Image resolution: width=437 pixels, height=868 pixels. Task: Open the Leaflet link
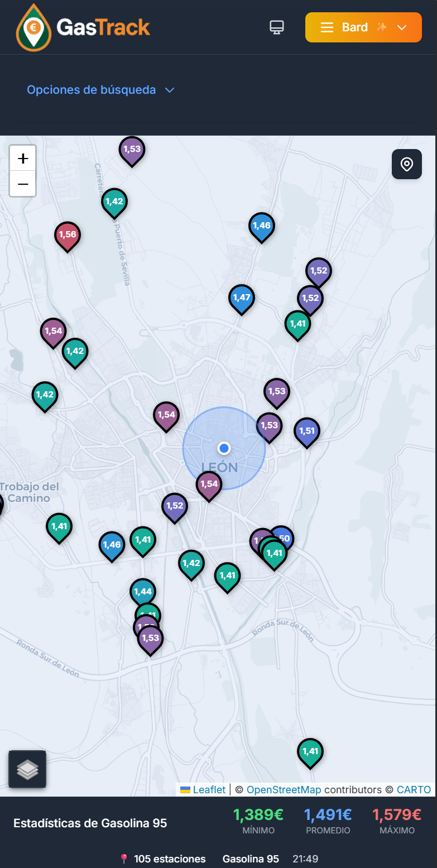(x=203, y=790)
